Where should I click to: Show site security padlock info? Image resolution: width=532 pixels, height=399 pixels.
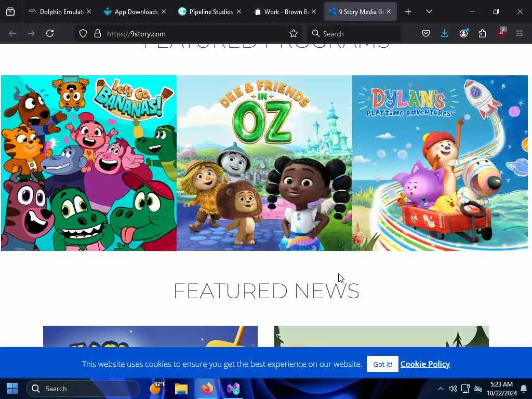(x=98, y=33)
